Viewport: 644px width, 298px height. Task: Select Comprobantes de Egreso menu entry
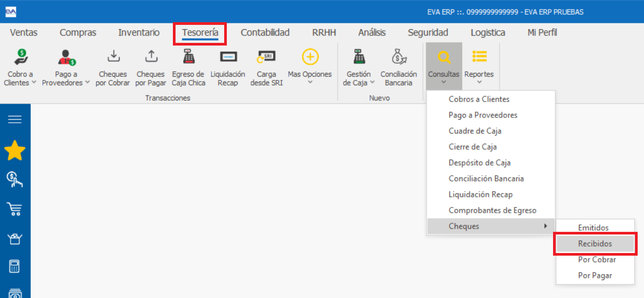tap(492, 210)
